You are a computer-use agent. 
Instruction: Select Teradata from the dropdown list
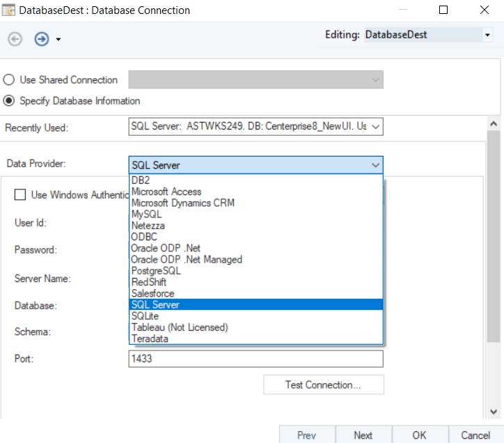pyautogui.click(x=150, y=339)
